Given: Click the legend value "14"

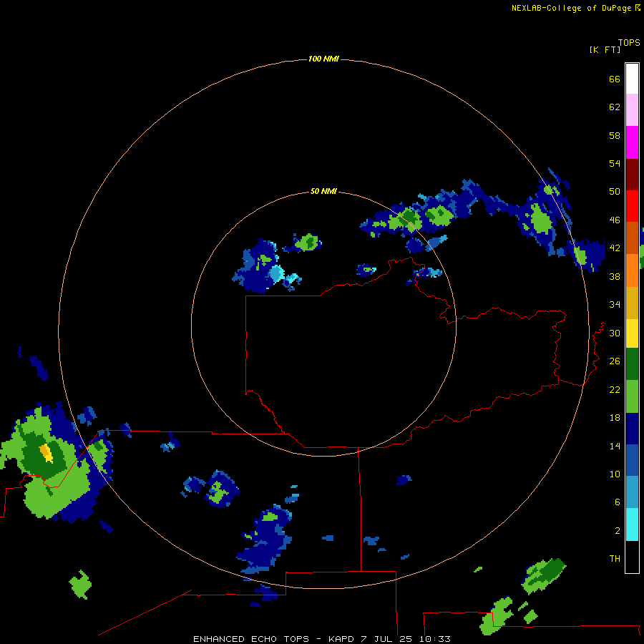Looking at the screenshot, I should 615,446.
